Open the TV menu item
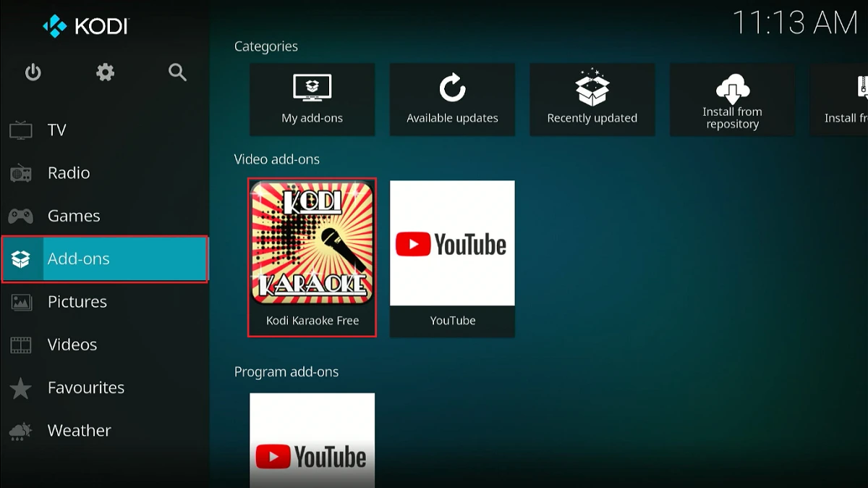 (104, 130)
